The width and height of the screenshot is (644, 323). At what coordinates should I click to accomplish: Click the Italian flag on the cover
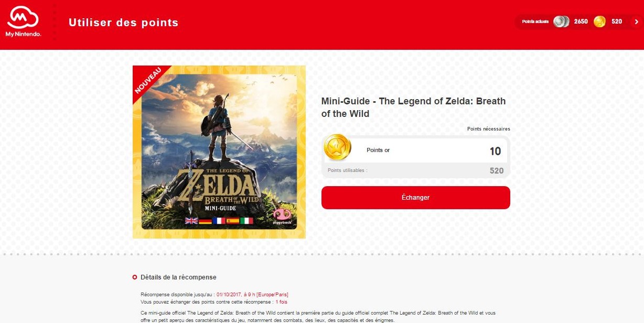tap(246, 221)
